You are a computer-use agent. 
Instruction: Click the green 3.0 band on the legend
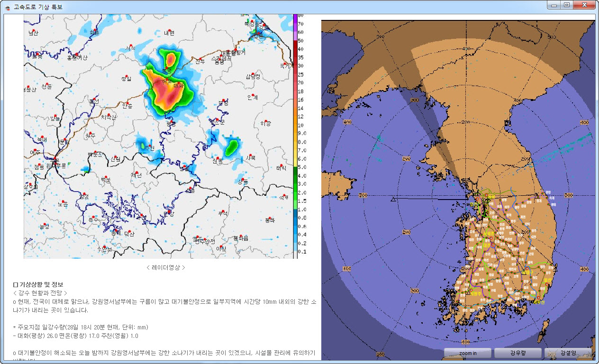[x=295, y=184]
